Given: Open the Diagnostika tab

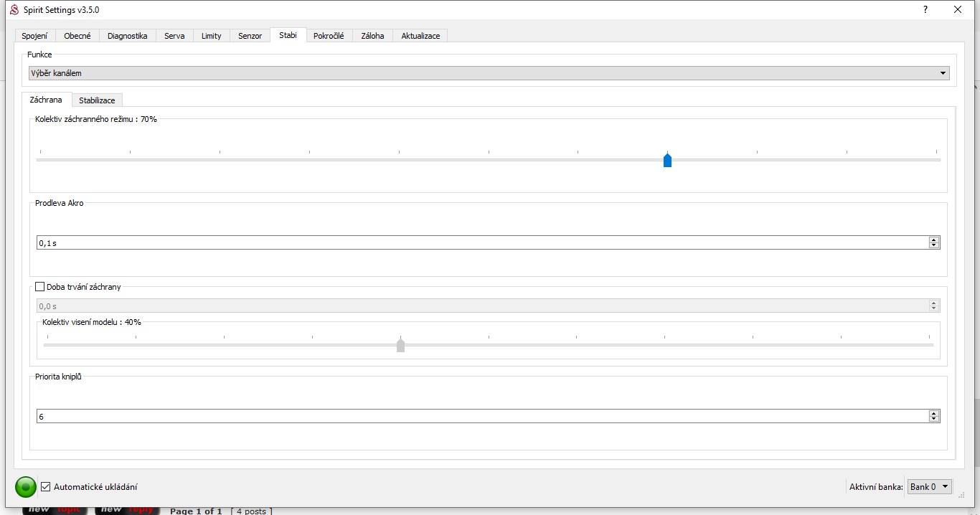Looking at the screenshot, I should click(127, 36).
